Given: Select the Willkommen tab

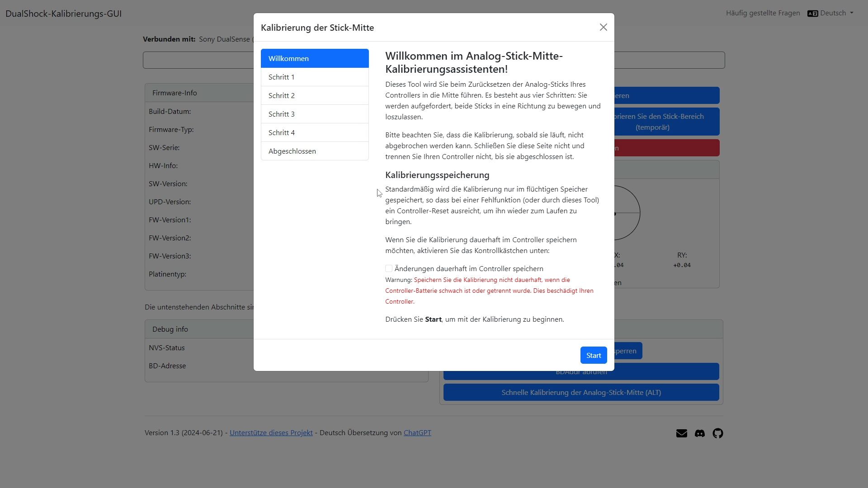Looking at the screenshot, I should pyautogui.click(x=315, y=58).
